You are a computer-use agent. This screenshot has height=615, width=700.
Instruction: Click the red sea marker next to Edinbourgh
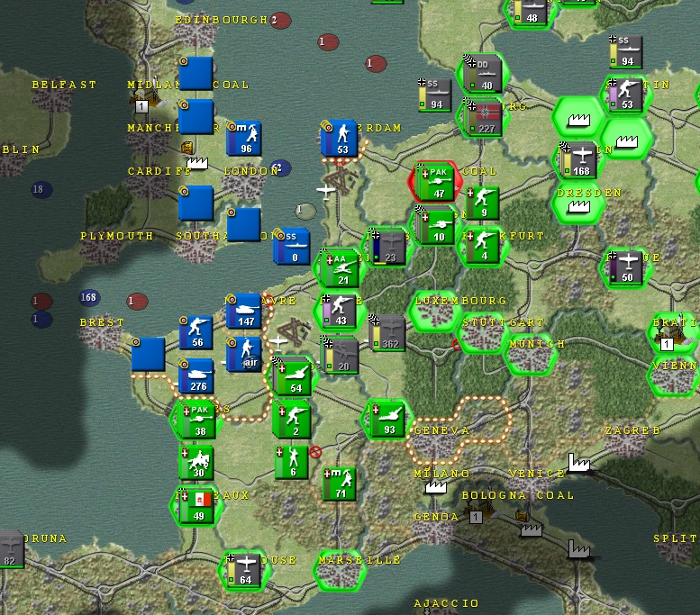click(x=281, y=21)
